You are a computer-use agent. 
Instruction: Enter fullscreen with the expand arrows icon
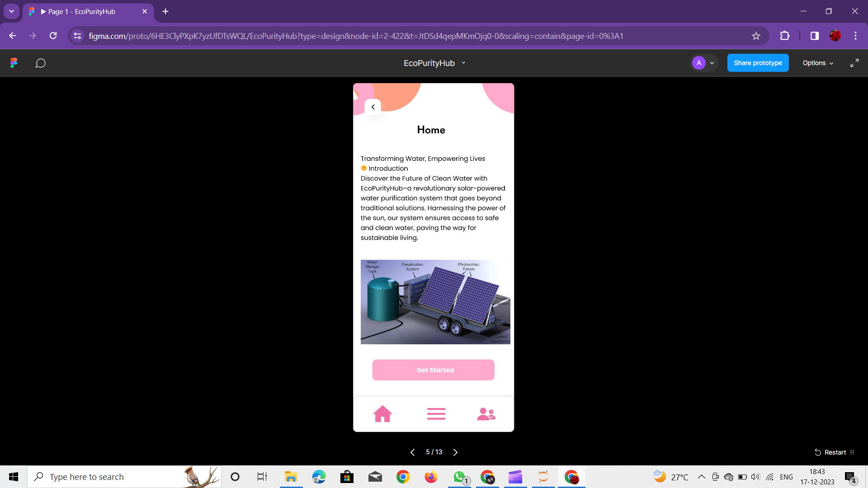[x=854, y=63]
